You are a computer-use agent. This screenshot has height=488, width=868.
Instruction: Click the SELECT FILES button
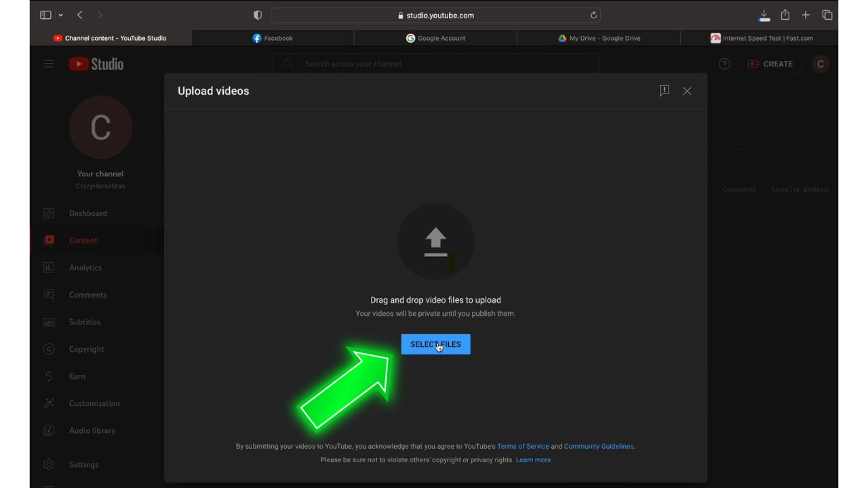click(435, 344)
